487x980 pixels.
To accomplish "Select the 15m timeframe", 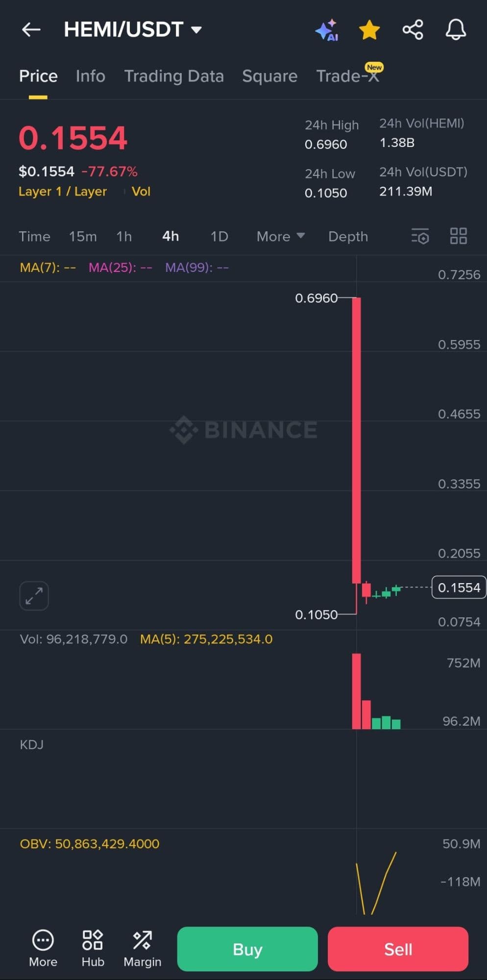I will click(83, 237).
